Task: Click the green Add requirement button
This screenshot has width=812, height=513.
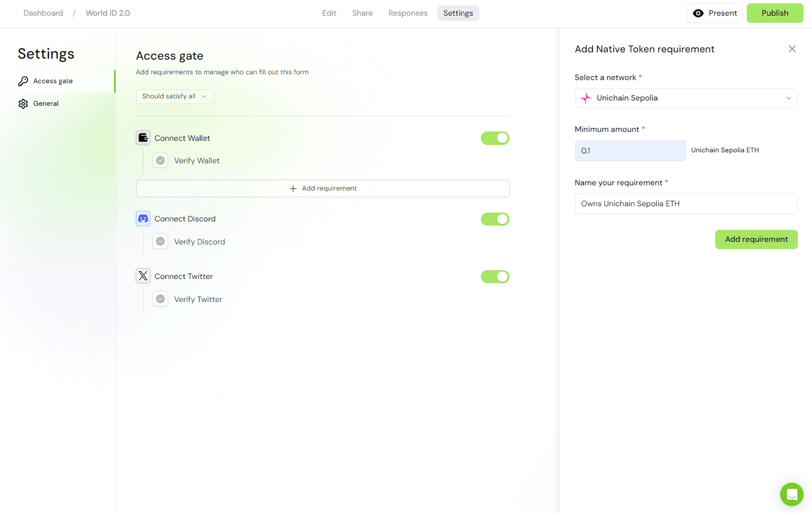Action: point(756,239)
